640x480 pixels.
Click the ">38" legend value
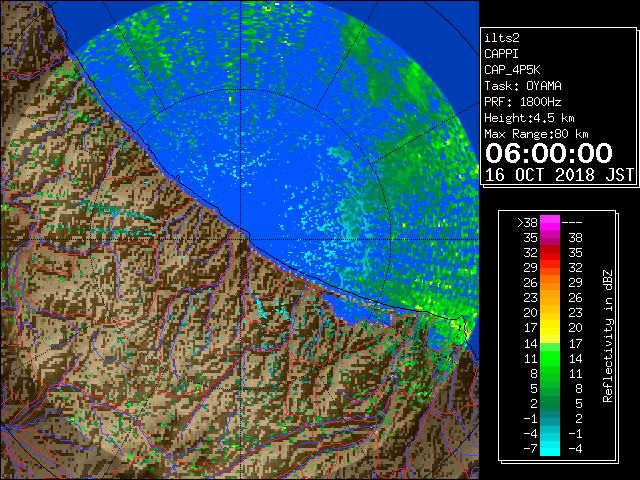click(x=527, y=223)
